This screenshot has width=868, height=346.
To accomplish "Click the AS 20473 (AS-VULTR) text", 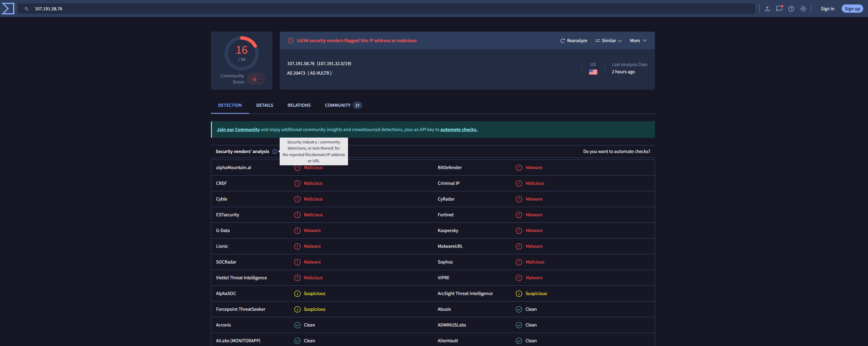I will 309,73.
